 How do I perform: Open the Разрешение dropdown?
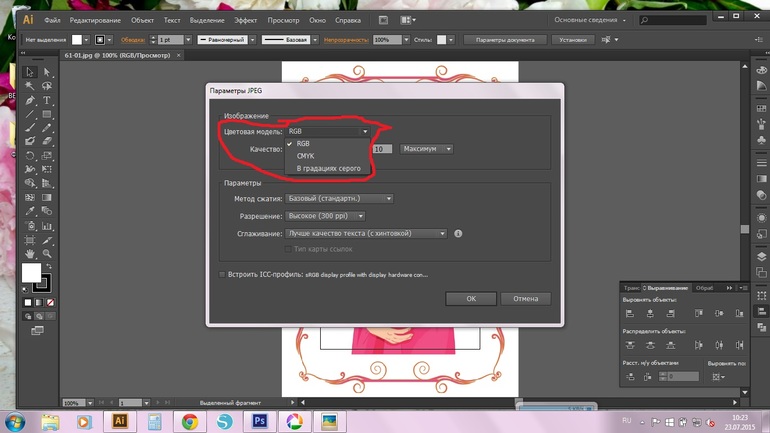click(325, 216)
